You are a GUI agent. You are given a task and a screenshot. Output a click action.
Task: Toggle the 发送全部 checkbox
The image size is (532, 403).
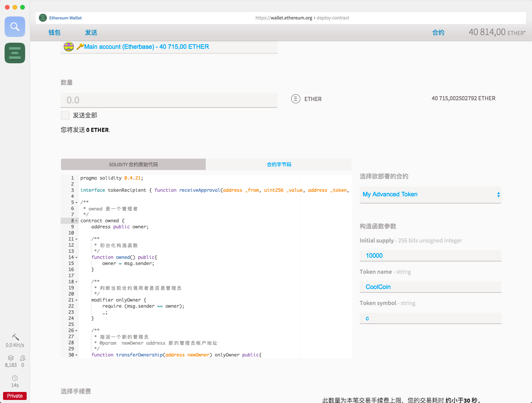coord(65,116)
